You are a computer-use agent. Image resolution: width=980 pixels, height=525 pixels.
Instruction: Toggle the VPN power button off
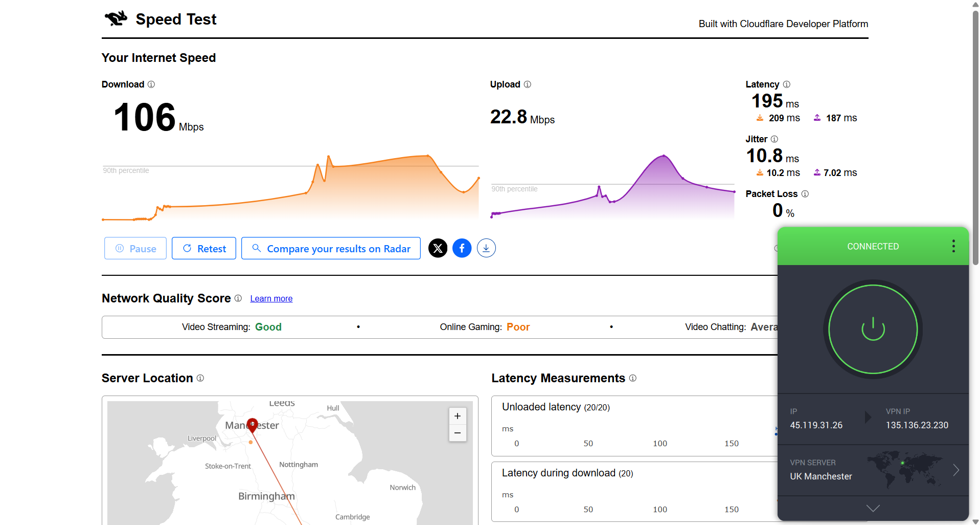[873, 329]
